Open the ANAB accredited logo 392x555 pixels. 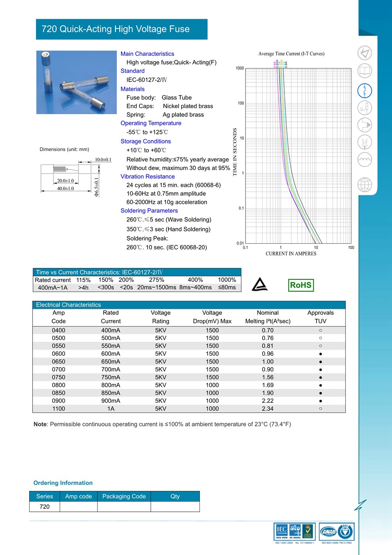(x=330, y=532)
